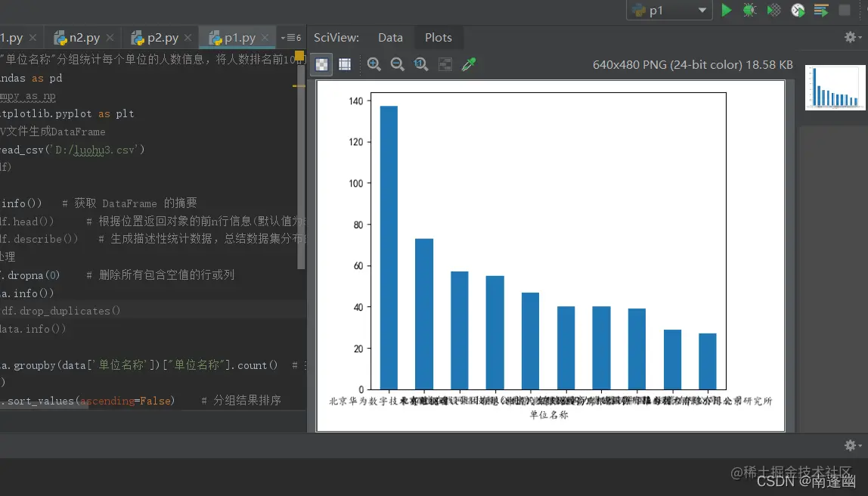Open the p1 run configuration dropdown

click(669, 10)
